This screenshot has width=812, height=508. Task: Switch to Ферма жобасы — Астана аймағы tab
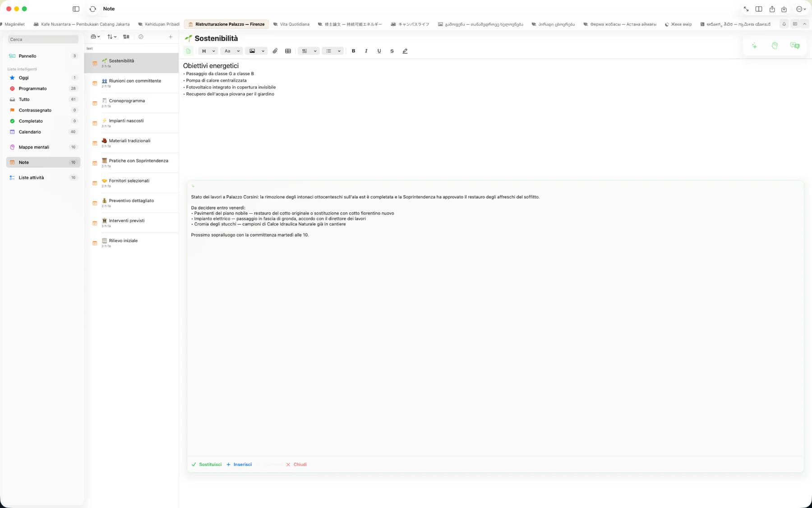pyautogui.click(x=620, y=24)
